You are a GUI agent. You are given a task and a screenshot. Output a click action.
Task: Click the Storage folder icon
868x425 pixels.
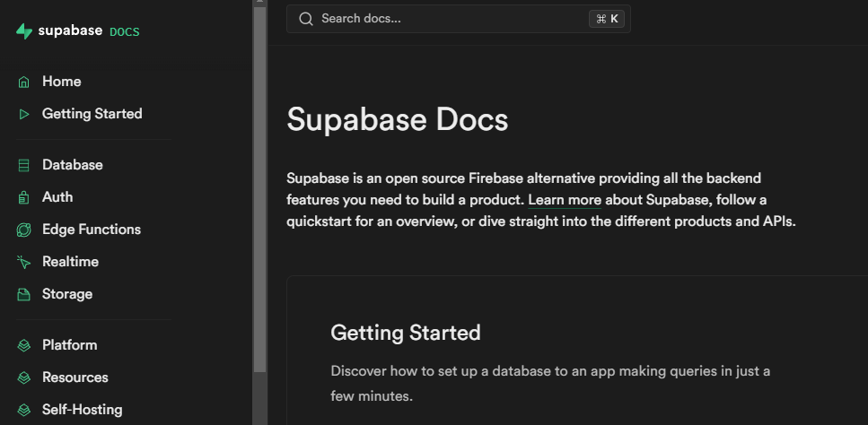pyautogui.click(x=23, y=294)
